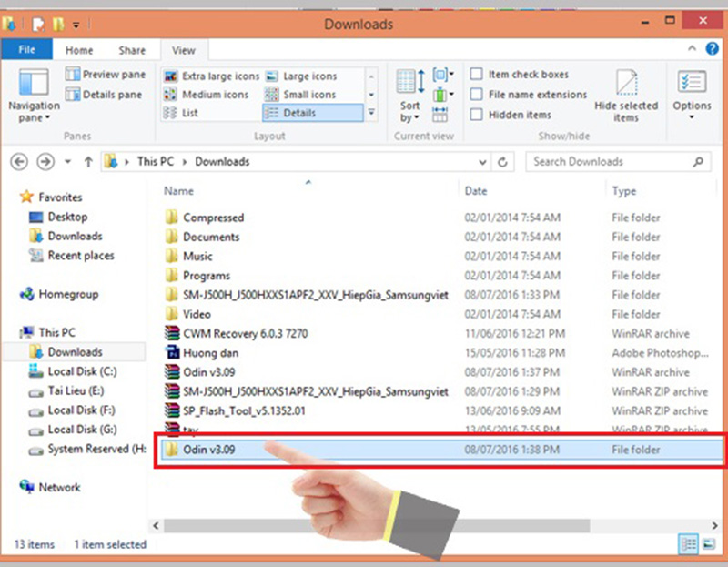Click Hide selected items

[x=626, y=96]
